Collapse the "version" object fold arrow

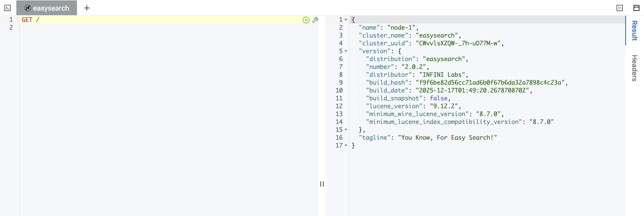pyautogui.click(x=346, y=51)
